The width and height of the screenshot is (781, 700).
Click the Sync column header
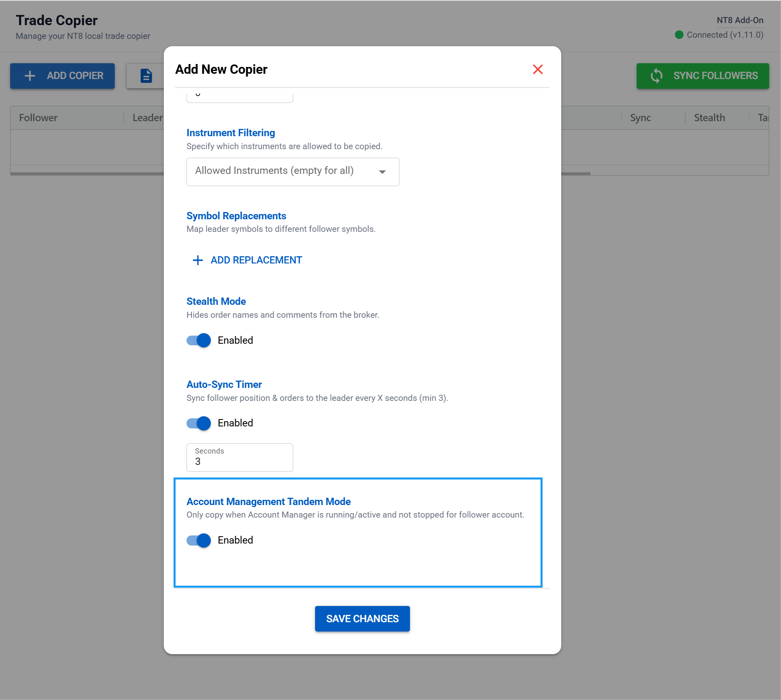tap(640, 118)
